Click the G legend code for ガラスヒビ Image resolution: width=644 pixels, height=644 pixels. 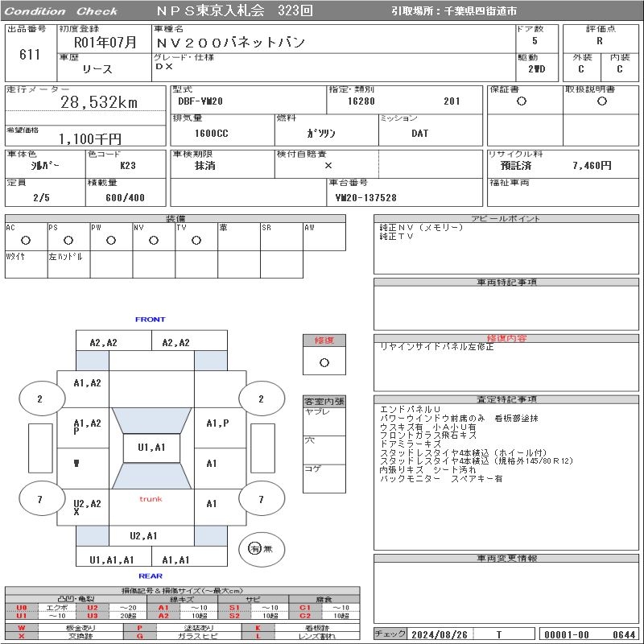point(139,636)
